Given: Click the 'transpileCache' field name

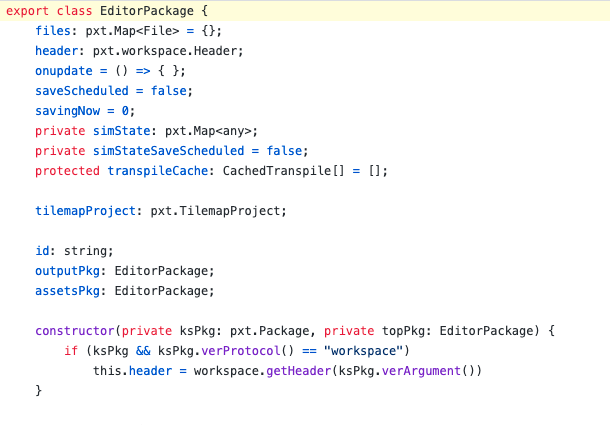Looking at the screenshot, I should (x=158, y=171).
